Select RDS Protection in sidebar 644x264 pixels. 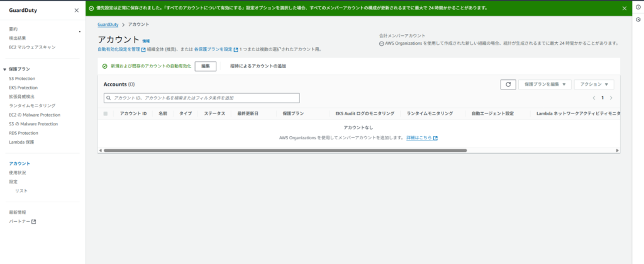23,133
